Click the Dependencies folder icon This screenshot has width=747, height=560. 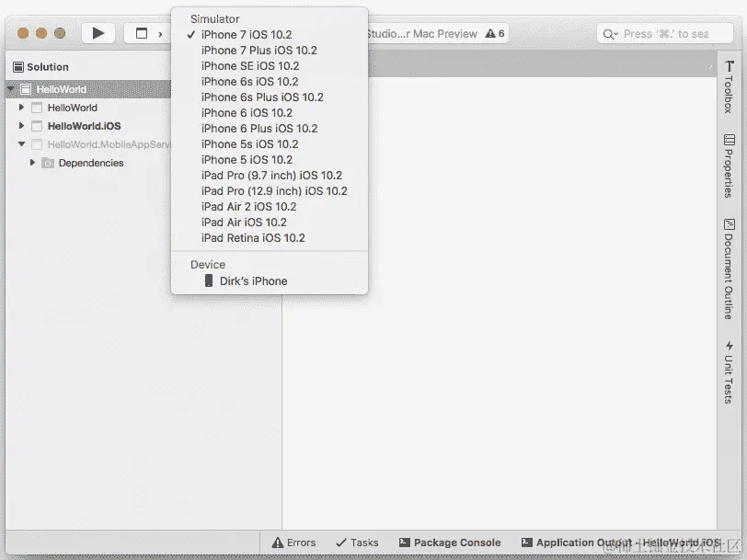tap(48, 163)
